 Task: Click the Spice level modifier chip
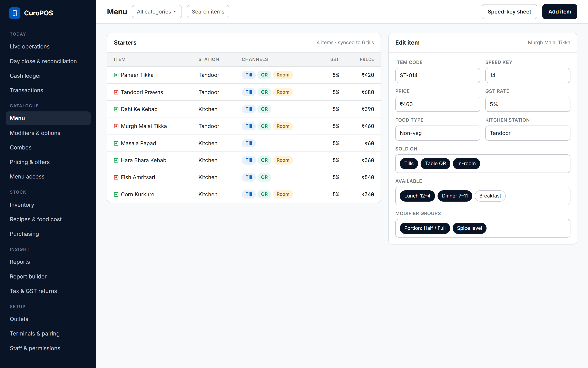pos(469,228)
